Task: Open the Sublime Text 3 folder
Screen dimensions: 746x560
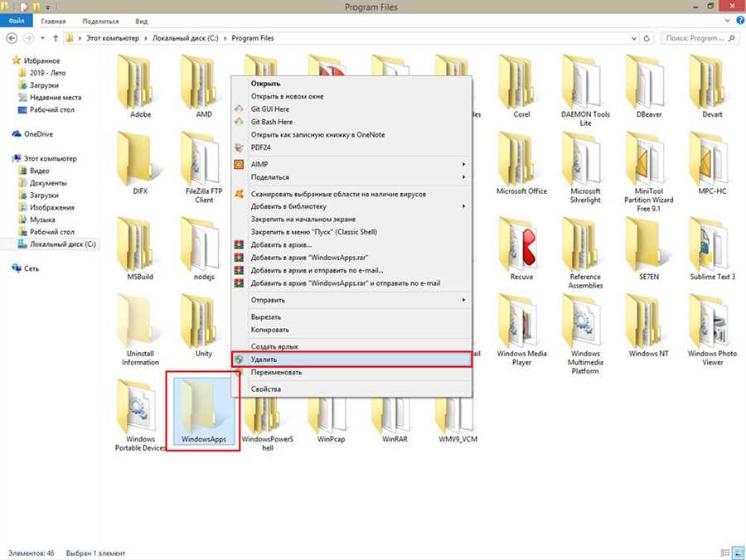Action: [712, 249]
